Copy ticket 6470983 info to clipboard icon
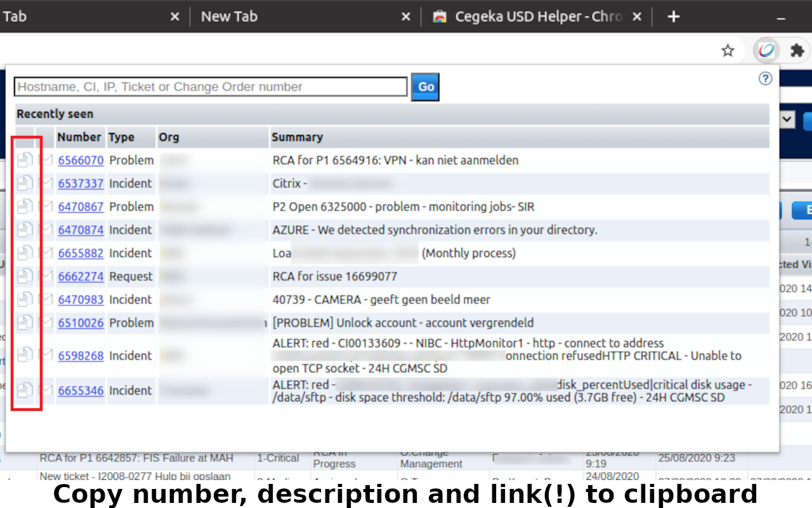Image resolution: width=812 pixels, height=508 pixels. (x=25, y=299)
